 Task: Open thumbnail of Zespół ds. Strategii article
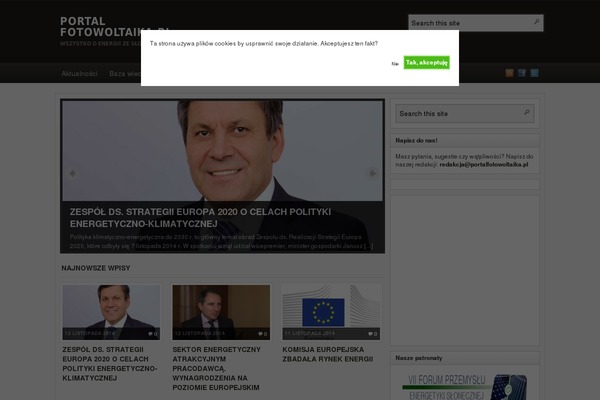[x=111, y=312]
